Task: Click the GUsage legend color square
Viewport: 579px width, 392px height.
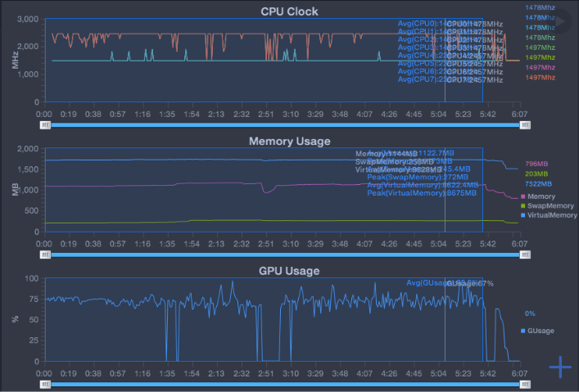Action: click(523, 331)
